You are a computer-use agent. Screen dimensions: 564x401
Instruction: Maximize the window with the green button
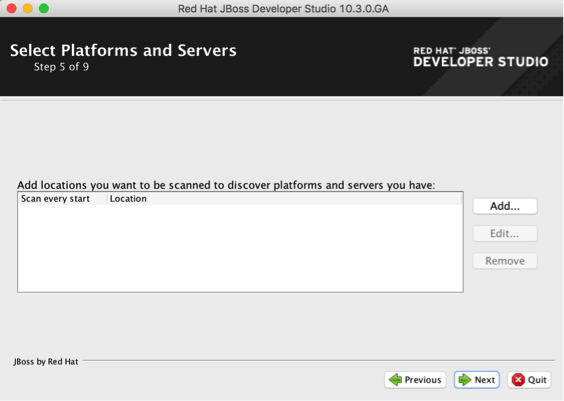coord(44,8)
